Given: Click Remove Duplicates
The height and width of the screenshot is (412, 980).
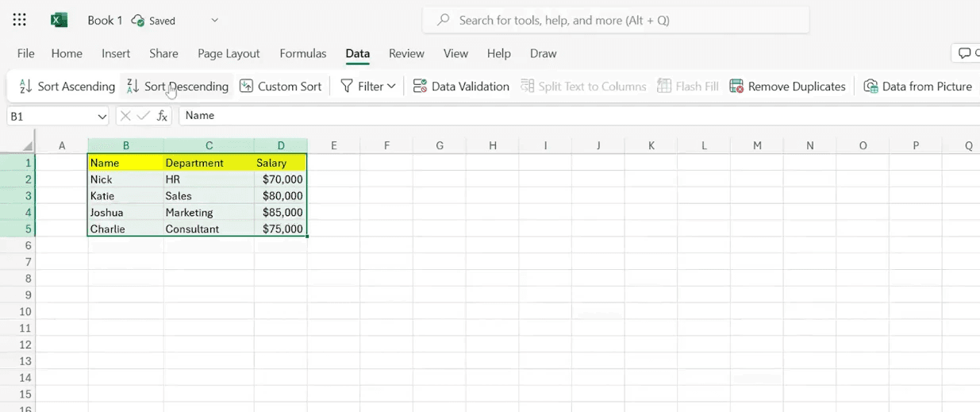Looking at the screenshot, I should (787, 87).
